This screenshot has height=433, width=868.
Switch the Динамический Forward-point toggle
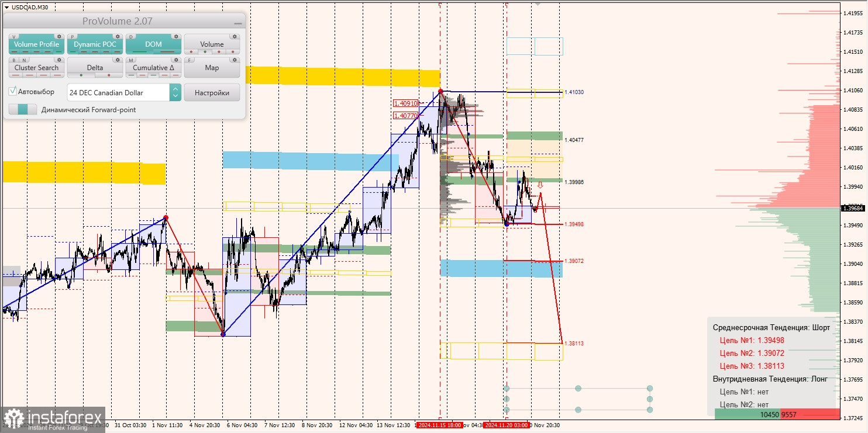pos(23,109)
